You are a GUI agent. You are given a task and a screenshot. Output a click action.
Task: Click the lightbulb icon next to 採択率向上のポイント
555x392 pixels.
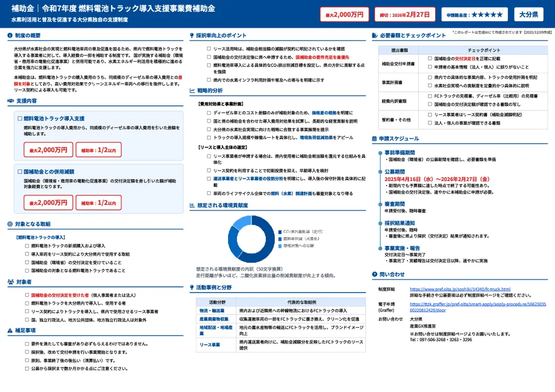pos(192,36)
